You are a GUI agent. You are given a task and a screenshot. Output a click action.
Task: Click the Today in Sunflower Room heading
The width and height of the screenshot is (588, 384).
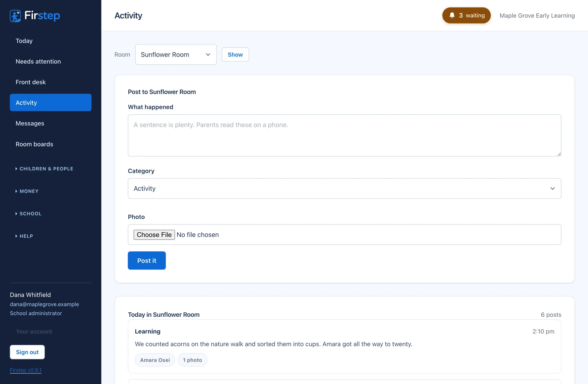click(x=164, y=315)
